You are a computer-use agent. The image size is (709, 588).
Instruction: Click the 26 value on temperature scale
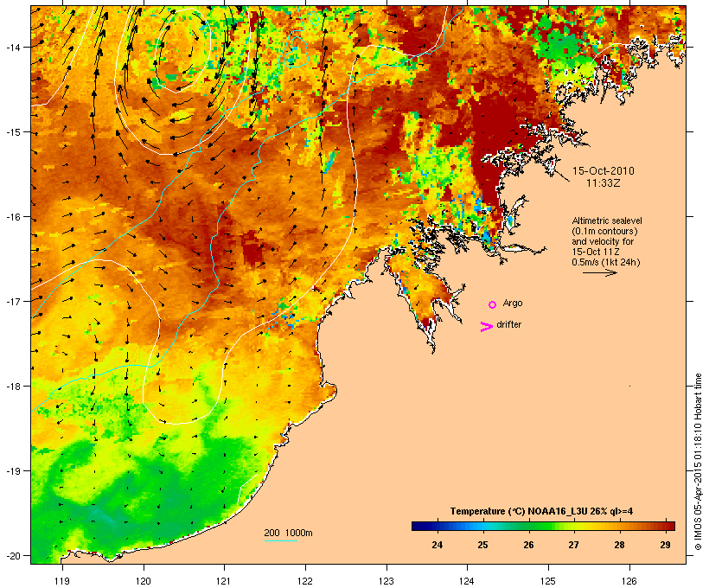pyautogui.click(x=528, y=545)
